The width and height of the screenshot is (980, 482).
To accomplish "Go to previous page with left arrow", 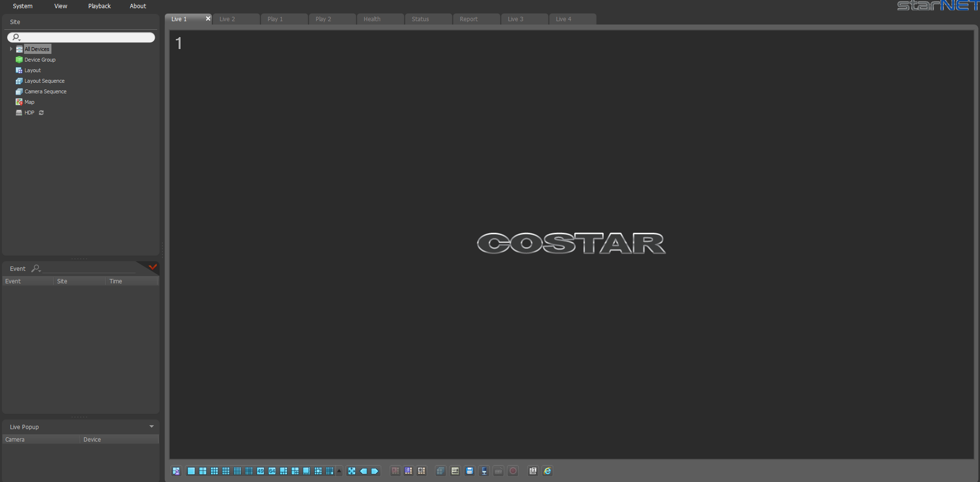I will [363, 471].
